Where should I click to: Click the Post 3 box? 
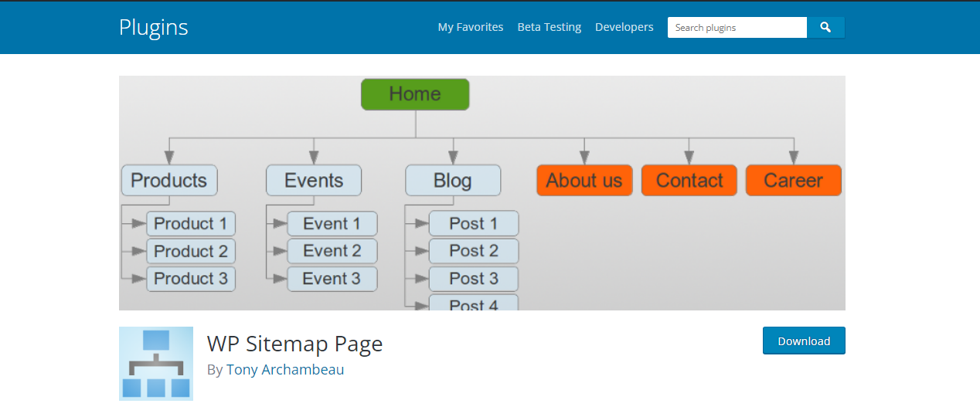(474, 279)
